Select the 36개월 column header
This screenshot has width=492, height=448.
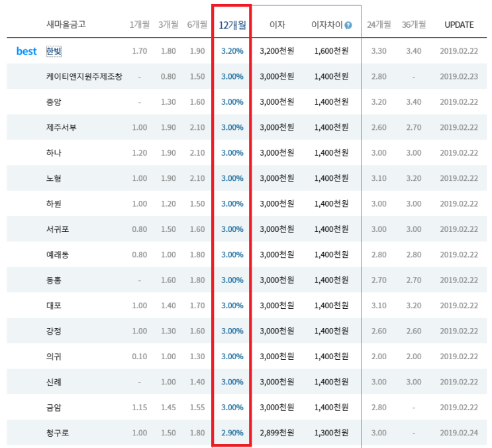point(414,25)
